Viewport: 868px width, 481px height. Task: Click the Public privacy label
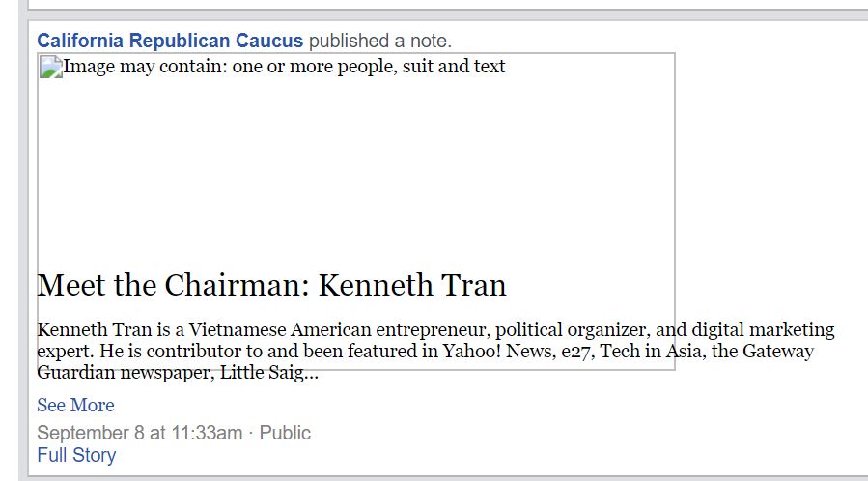pos(285,433)
